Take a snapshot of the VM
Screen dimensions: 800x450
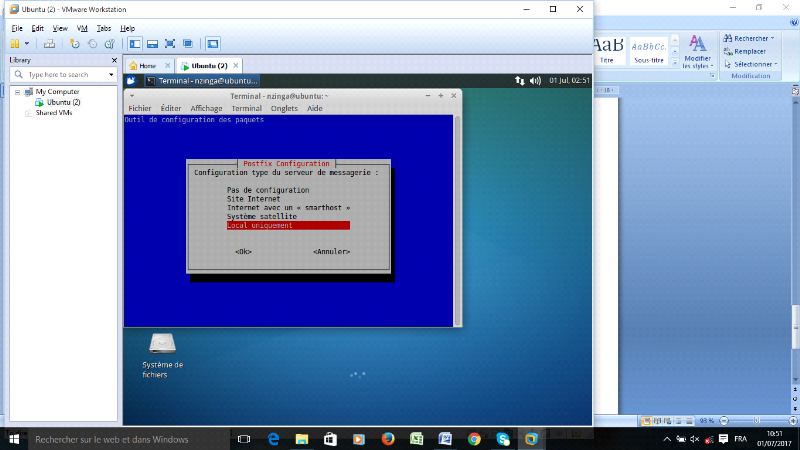tap(75, 44)
